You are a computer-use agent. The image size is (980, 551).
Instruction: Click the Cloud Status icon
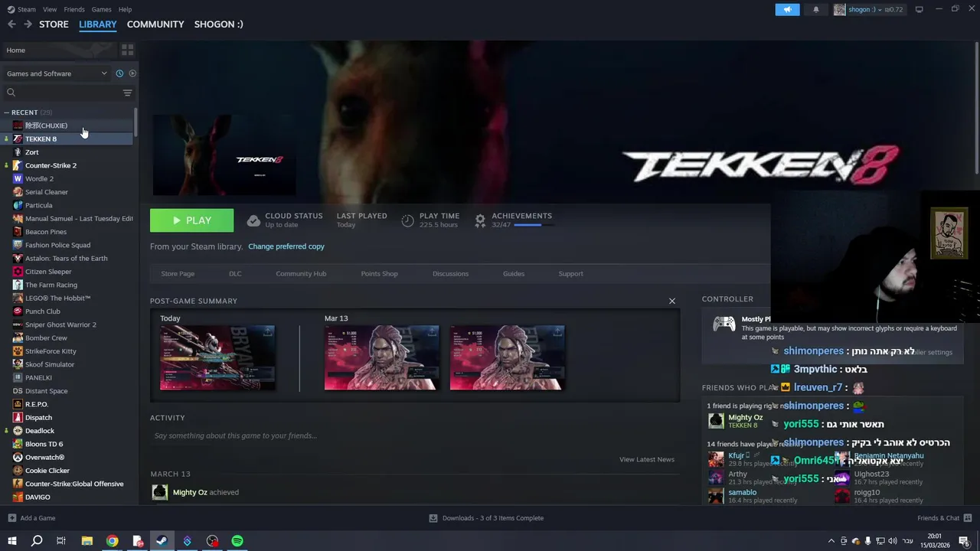point(253,220)
